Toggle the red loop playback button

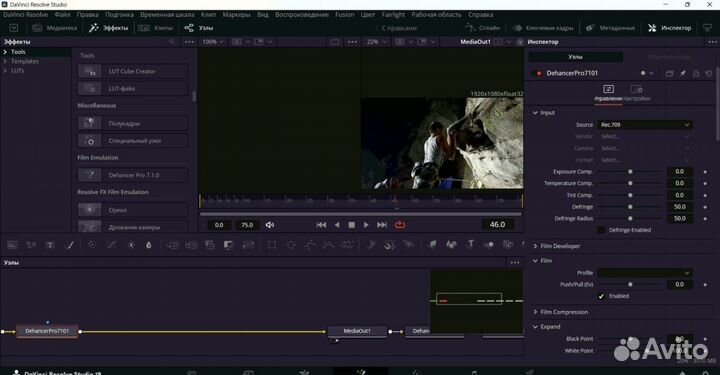[400, 225]
